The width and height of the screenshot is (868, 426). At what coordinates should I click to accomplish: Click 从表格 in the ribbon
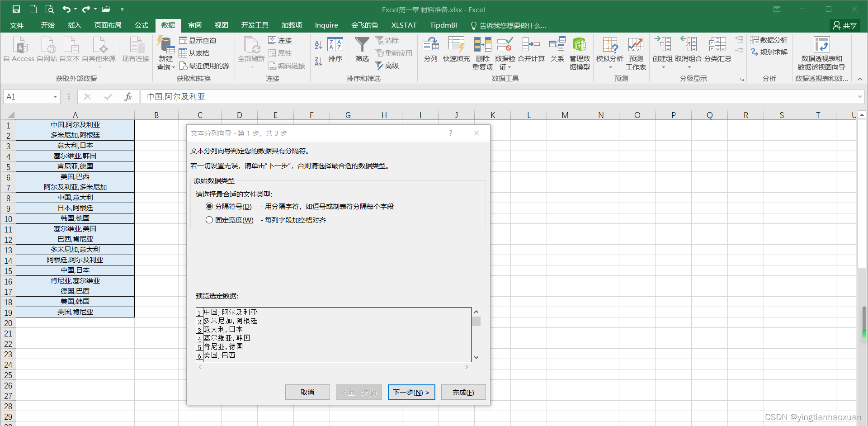(x=194, y=53)
